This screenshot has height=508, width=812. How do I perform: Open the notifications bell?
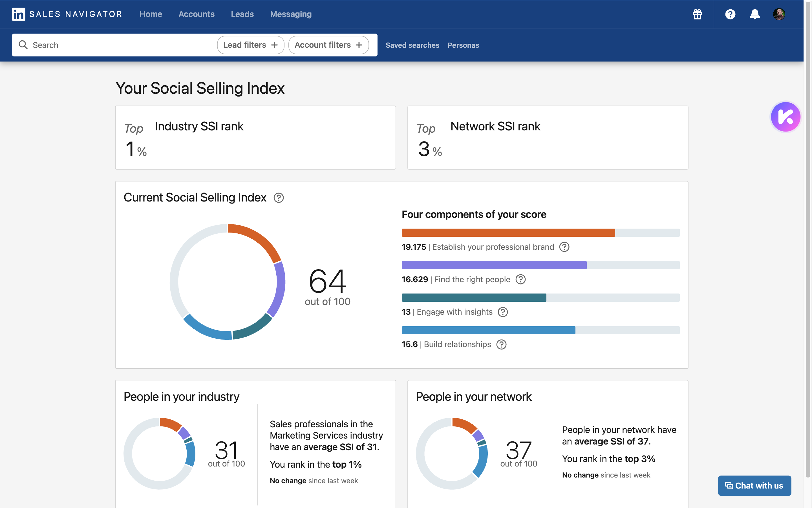point(754,14)
